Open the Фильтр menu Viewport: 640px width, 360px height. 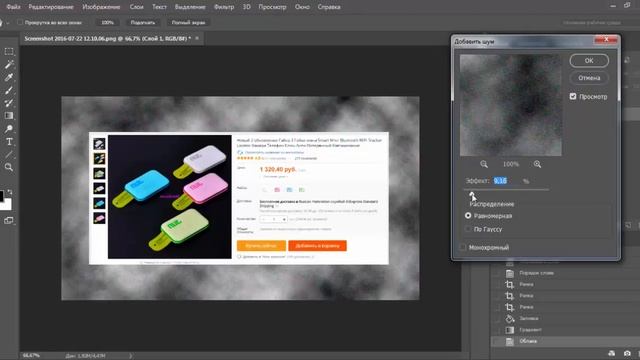click(x=224, y=7)
